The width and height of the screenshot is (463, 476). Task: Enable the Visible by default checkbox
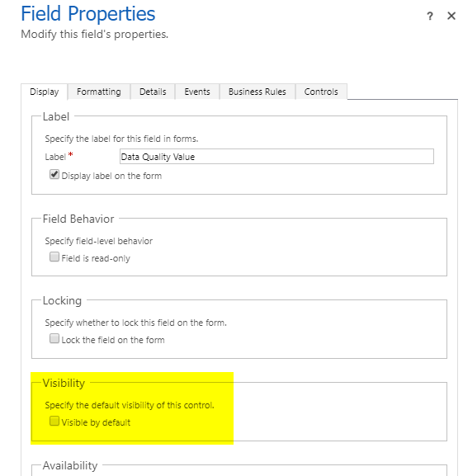coord(54,421)
